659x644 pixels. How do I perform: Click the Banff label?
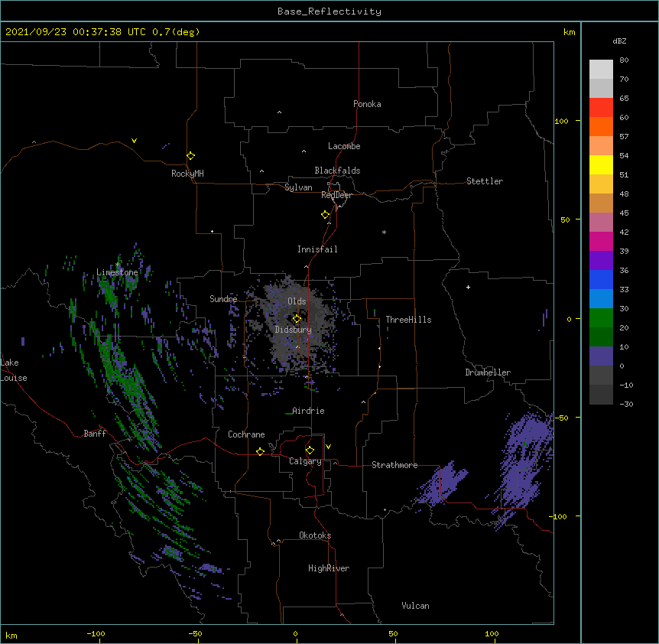[95, 434]
